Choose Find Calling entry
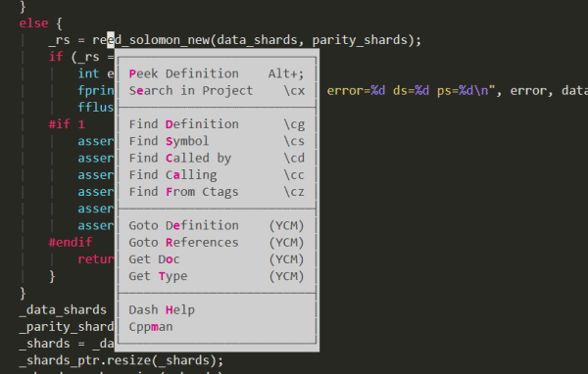Image resolution: width=588 pixels, height=374 pixels. (x=217, y=175)
